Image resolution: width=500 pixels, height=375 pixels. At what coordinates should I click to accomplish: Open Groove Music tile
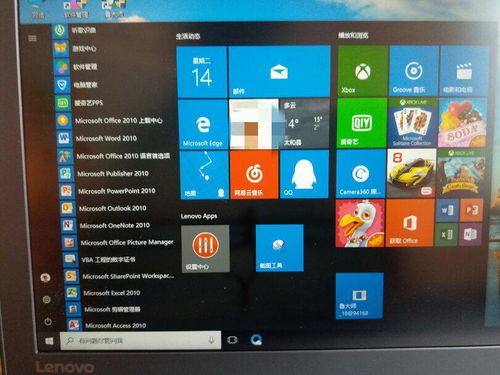[x=414, y=71]
